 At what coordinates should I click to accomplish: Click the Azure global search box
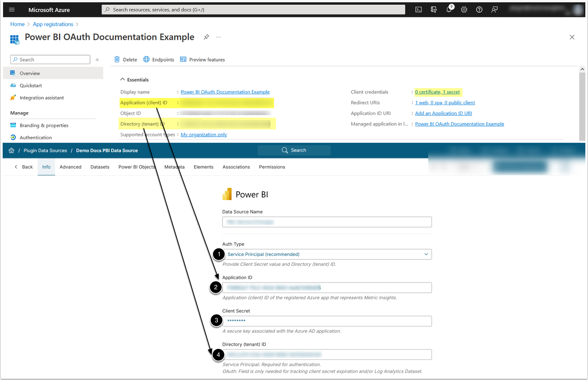[x=253, y=10]
